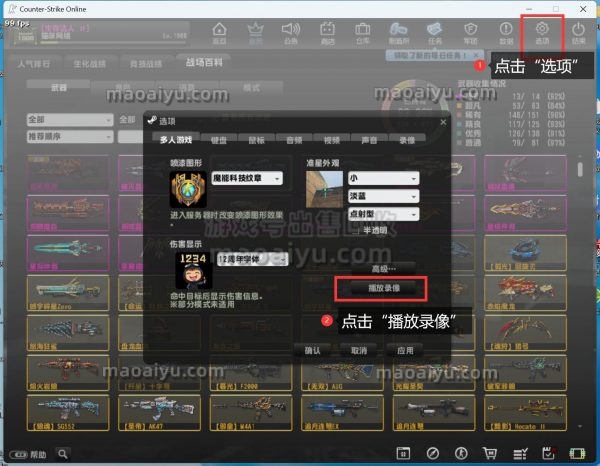
Task: Switch to the 音频 audio tab
Action: pyautogui.click(x=294, y=140)
